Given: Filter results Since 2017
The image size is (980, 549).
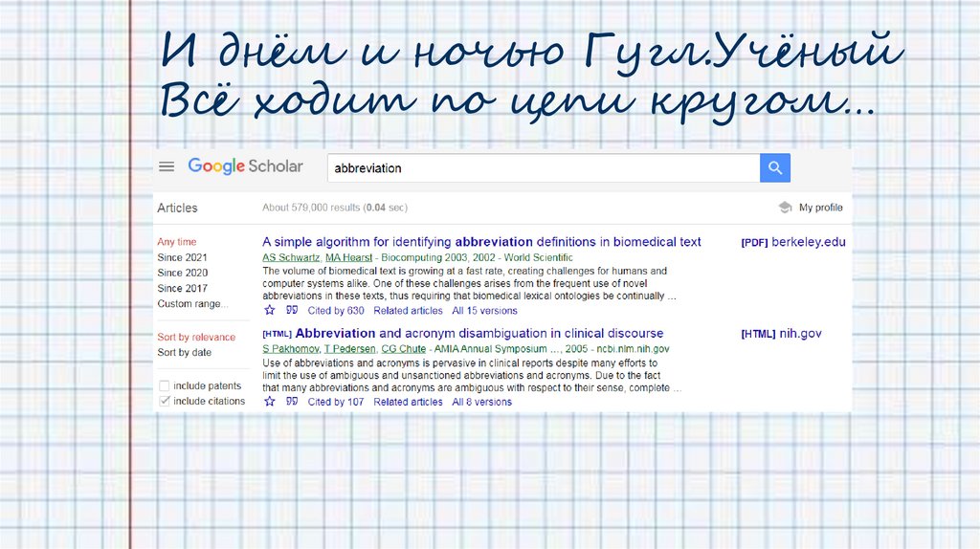Looking at the screenshot, I should [x=182, y=289].
